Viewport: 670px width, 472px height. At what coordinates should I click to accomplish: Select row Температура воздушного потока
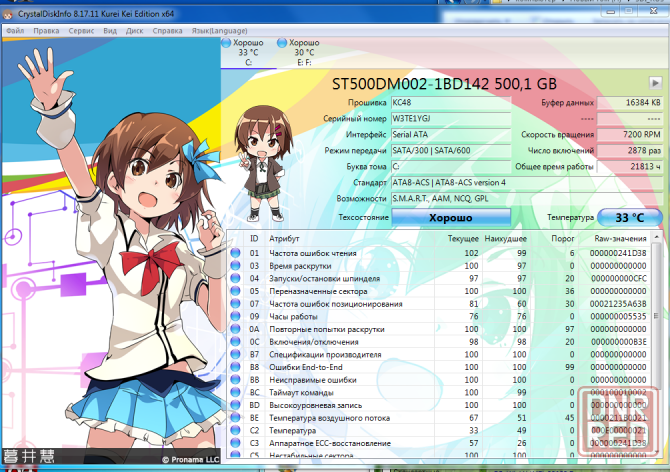pyautogui.click(x=440, y=418)
